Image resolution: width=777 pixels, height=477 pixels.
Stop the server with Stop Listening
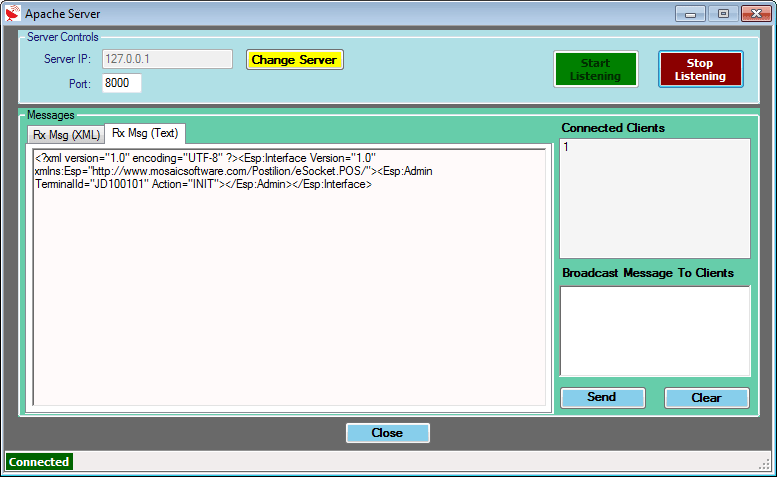(701, 69)
